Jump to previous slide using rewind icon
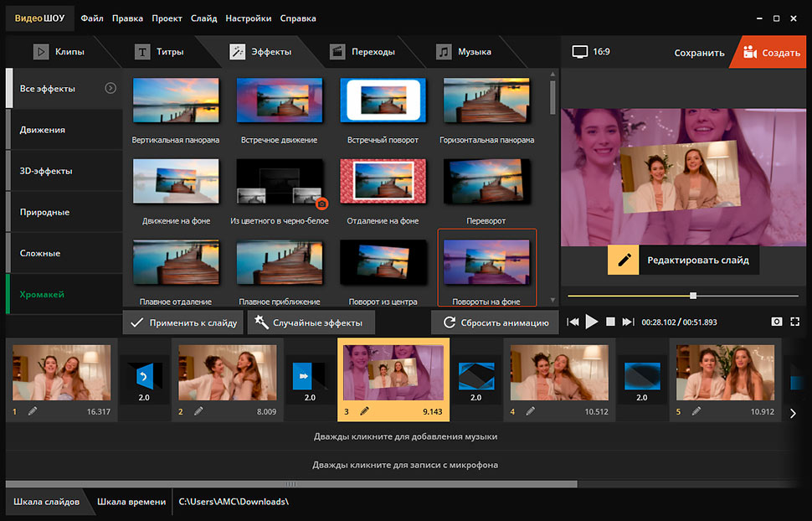Viewport: 812px width, 521px height. 573,322
